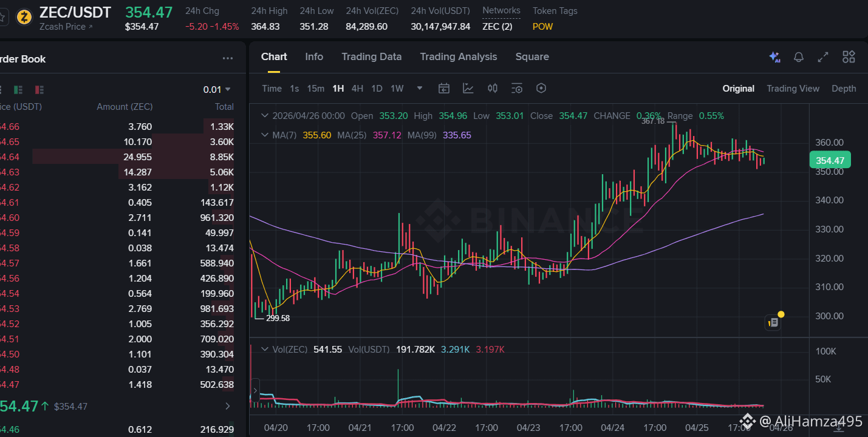The height and width of the screenshot is (437, 868).
Task: Click the price alert bell icon
Action: click(799, 57)
